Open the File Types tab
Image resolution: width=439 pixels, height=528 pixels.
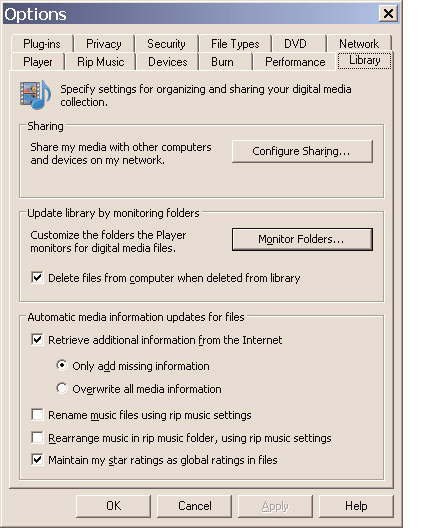235,43
